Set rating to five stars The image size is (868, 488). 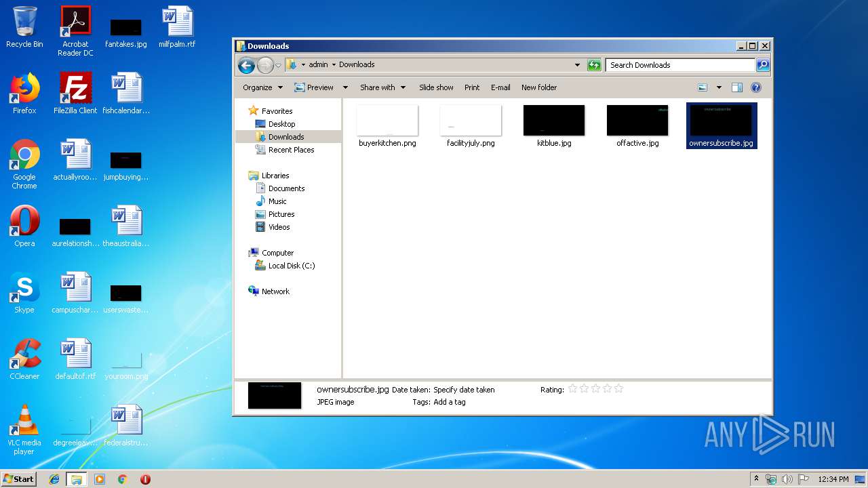[618, 389]
